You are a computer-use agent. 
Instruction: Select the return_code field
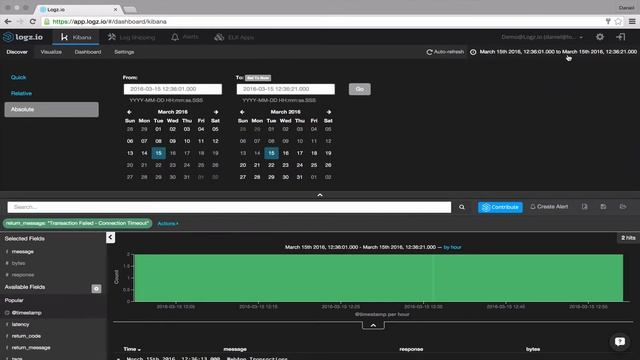pos(26,336)
